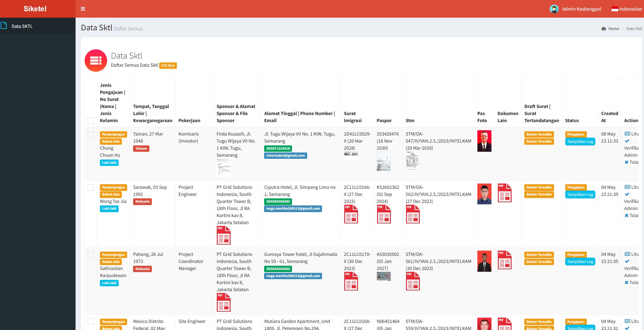The image size is (644, 330).
Task: Toggle the hamburger sidebar menu icon
Action: coord(83,9)
